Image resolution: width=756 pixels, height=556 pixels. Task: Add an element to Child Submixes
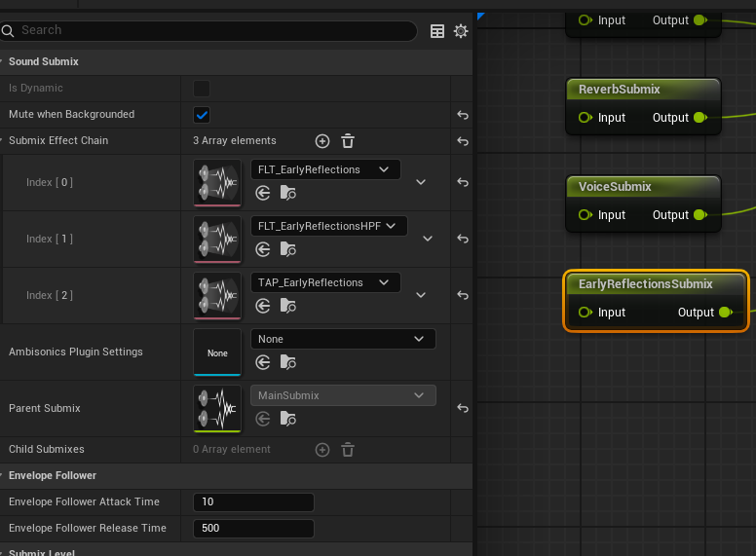click(x=322, y=450)
